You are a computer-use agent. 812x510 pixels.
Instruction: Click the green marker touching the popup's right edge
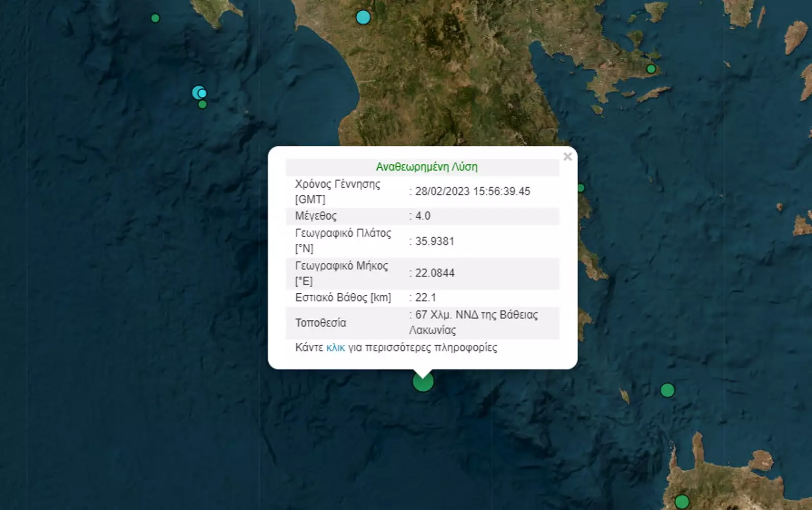tap(581, 188)
